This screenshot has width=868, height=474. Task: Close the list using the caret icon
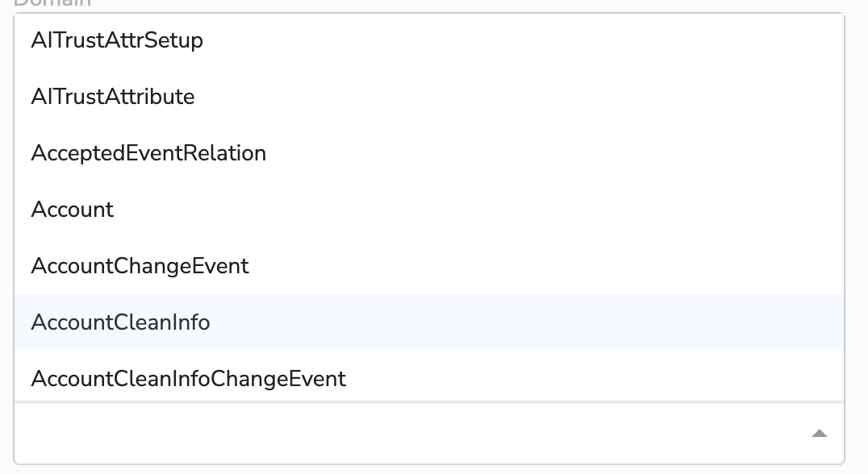pos(819,434)
